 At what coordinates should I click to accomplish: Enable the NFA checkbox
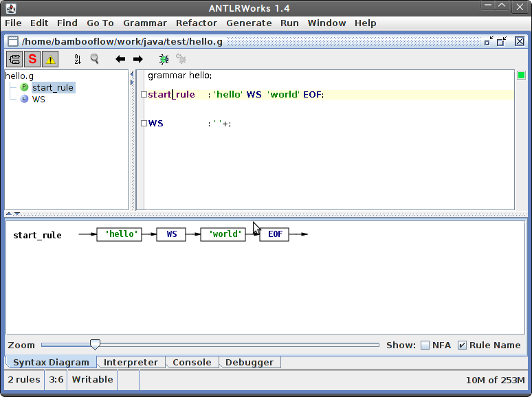(x=425, y=345)
